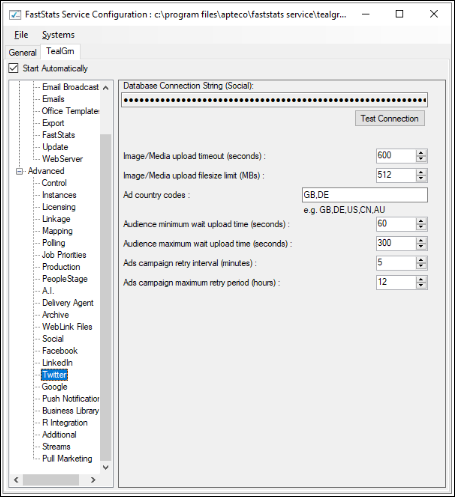Image resolution: width=455 pixels, height=497 pixels.
Task: Increase Image/Media upload filesize limit
Action: [421, 172]
